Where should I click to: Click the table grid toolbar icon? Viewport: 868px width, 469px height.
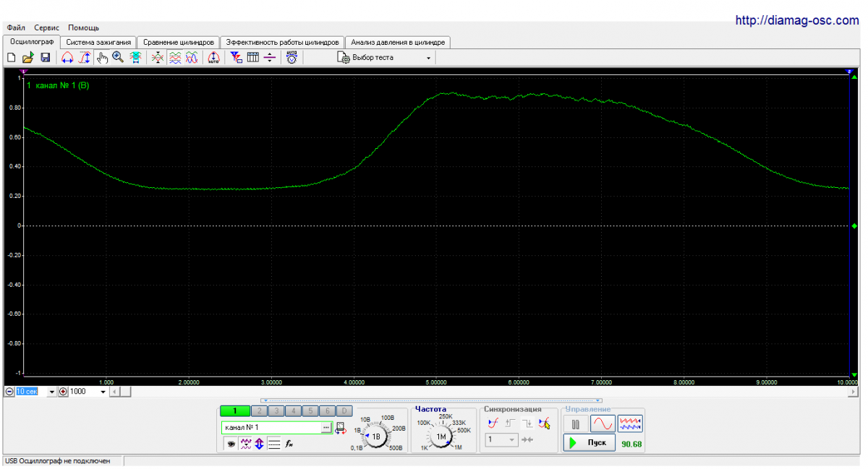(x=252, y=58)
